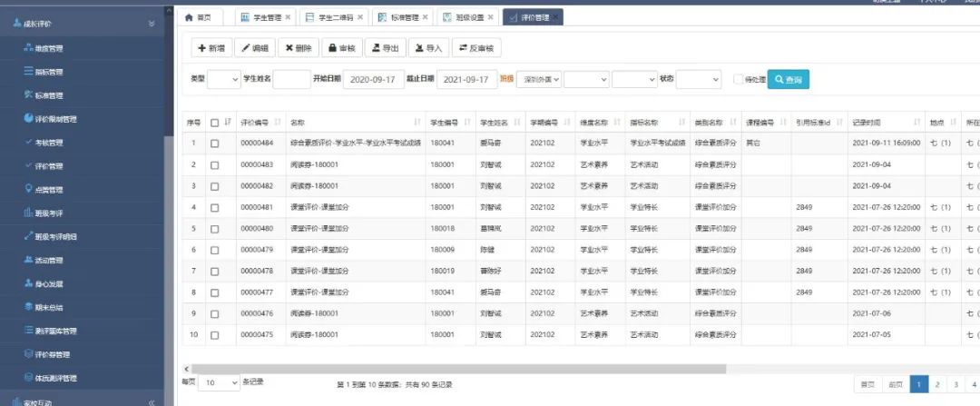Open the 类型 dropdown filter
The image size is (980, 406).
pos(224,80)
